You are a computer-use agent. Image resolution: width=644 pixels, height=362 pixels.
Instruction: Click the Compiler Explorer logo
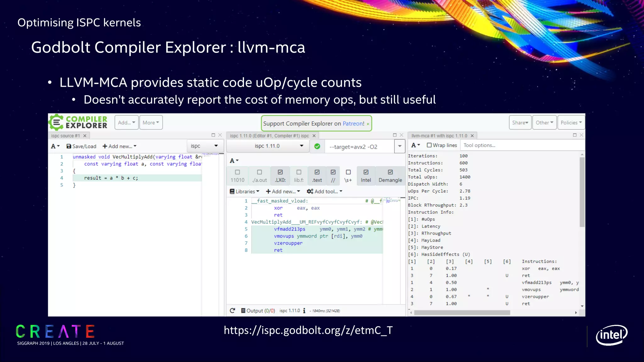point(78,122)
